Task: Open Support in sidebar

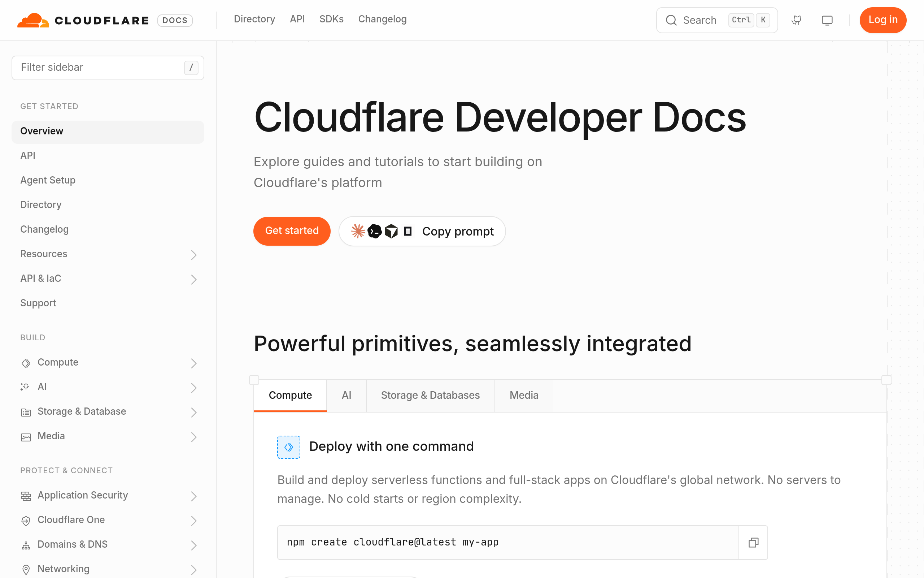Action: pos(38,303)
